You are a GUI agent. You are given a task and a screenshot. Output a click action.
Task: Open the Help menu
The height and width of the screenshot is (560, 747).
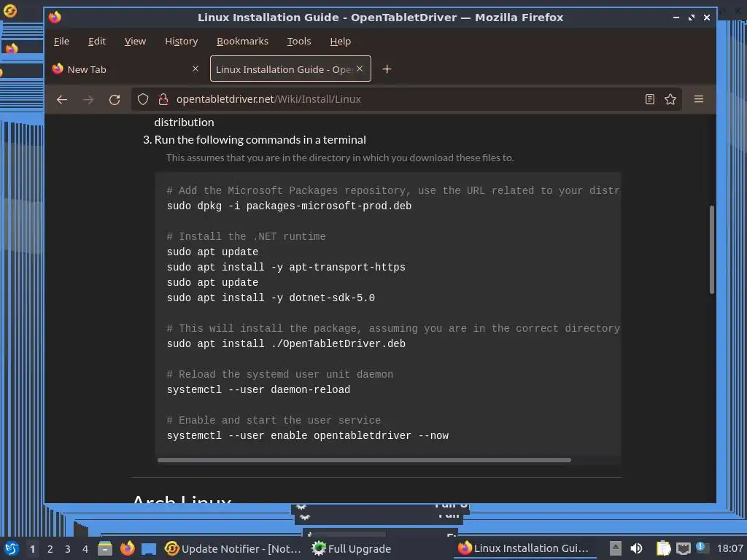coord(340,42)
